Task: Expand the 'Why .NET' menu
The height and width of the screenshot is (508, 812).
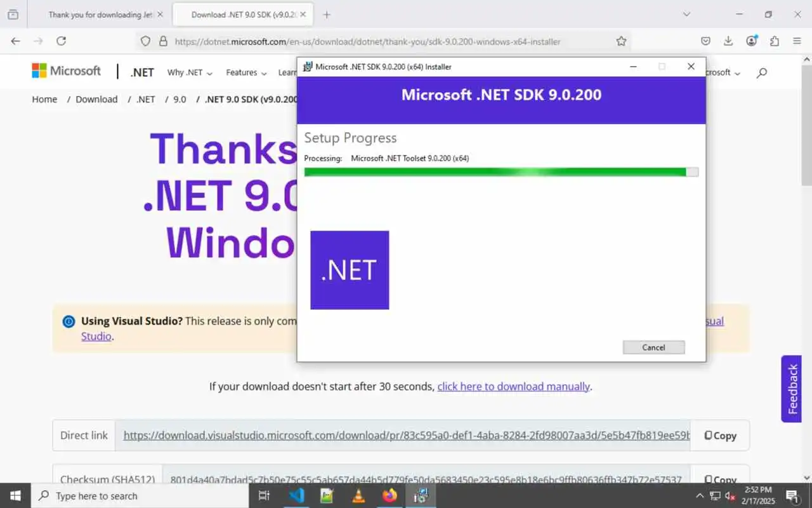Action: pyautogui.click(x=190, y=72)
